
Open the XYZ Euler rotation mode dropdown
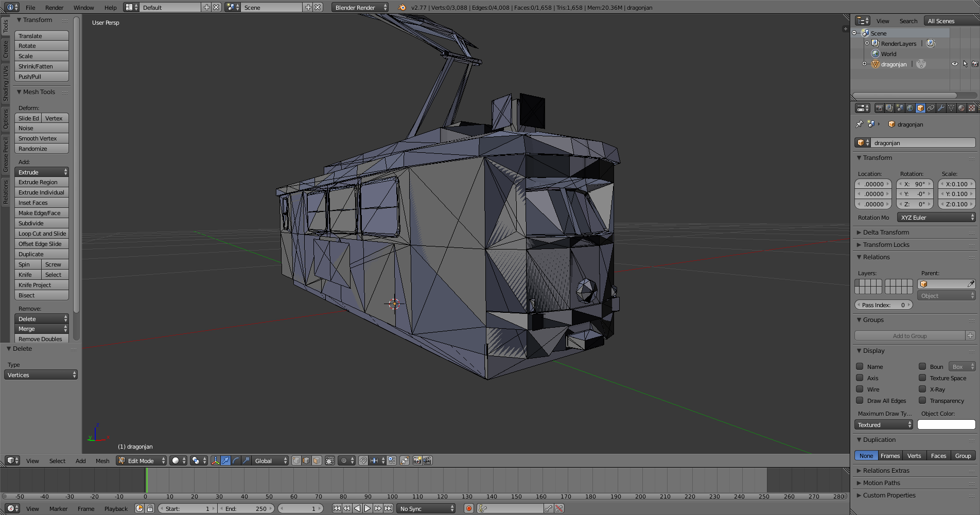[x=936, y=217]
